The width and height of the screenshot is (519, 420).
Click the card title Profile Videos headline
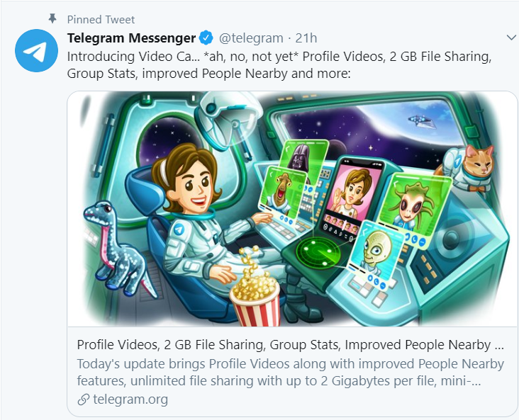pos(290,345)
